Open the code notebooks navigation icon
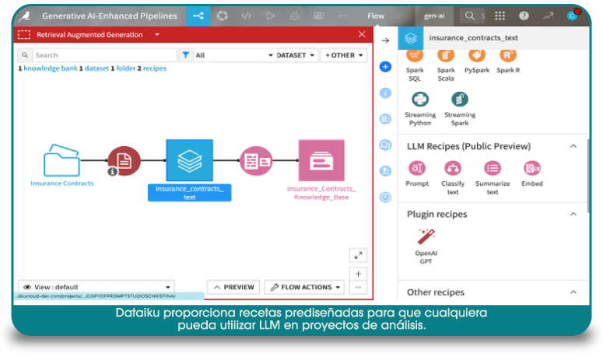 click(246, 16)
